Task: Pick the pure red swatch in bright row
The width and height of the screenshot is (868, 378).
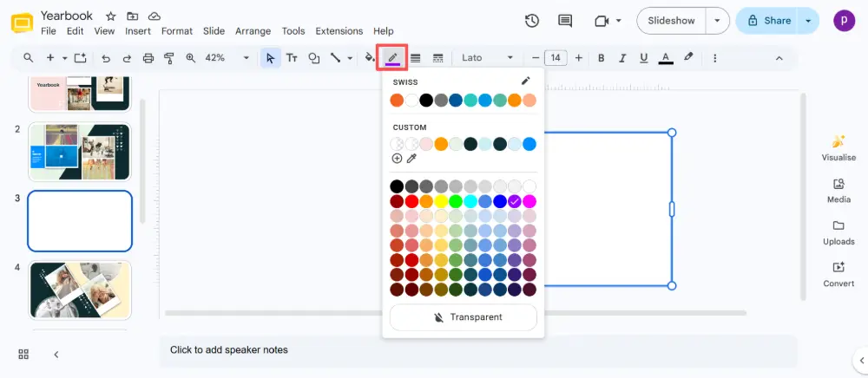Action: pyautogui.click(x=411, y=201)
